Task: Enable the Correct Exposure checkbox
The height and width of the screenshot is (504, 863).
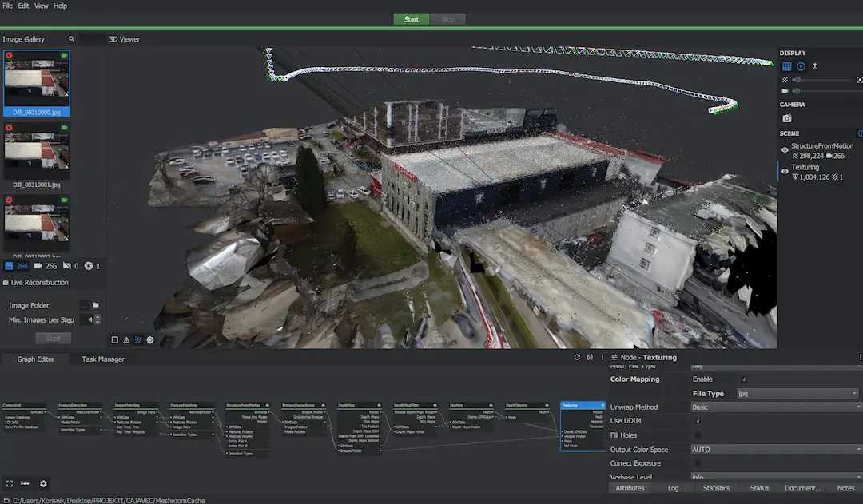Action: point(698,463)
